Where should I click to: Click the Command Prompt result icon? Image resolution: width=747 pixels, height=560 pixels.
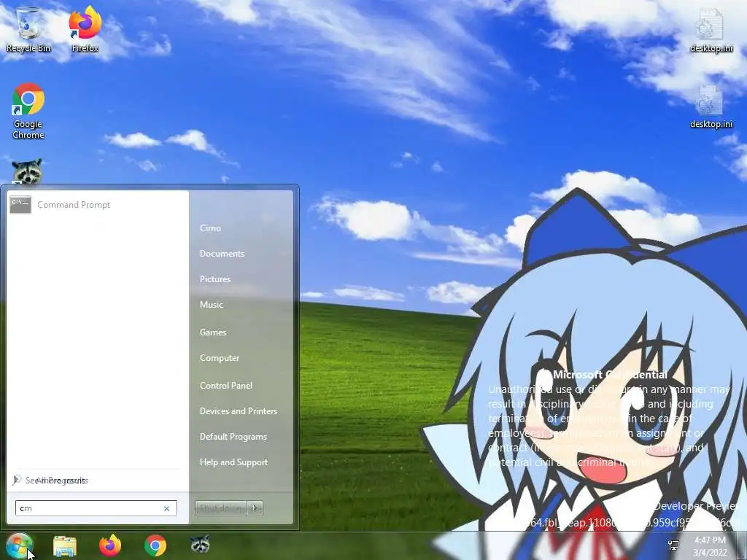click(20, 205)
